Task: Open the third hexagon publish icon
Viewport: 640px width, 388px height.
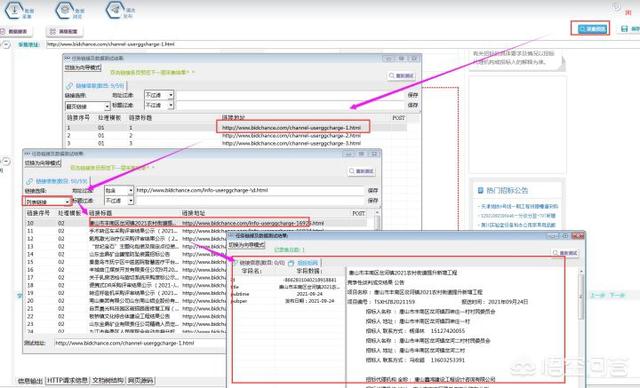Action: coord(116,10)
